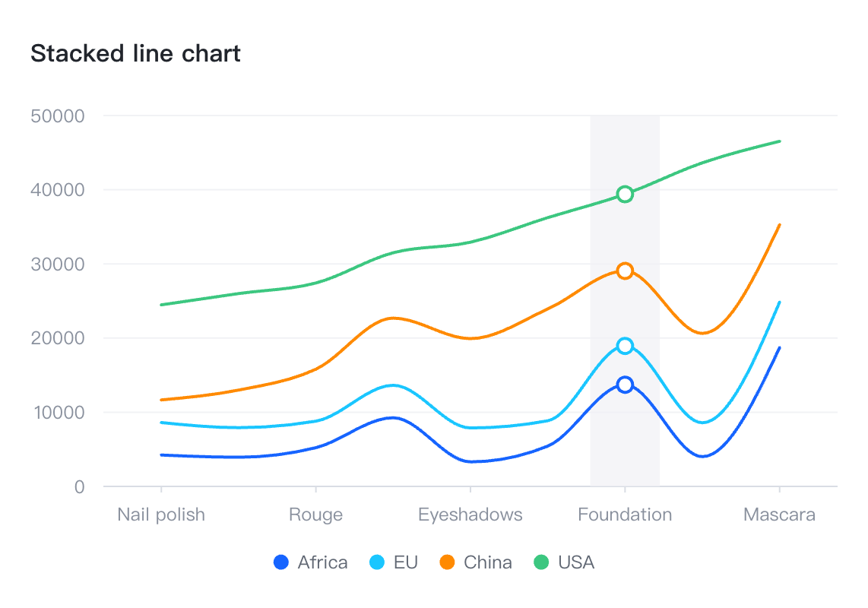
Task: Toggle the Africa series via legend label
Action: click(322, 562)
